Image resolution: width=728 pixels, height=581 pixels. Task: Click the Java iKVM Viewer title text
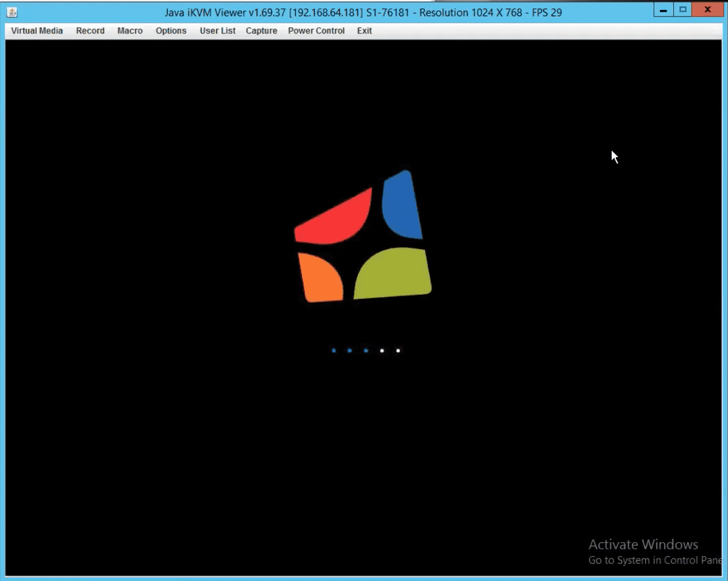[363, 13]
